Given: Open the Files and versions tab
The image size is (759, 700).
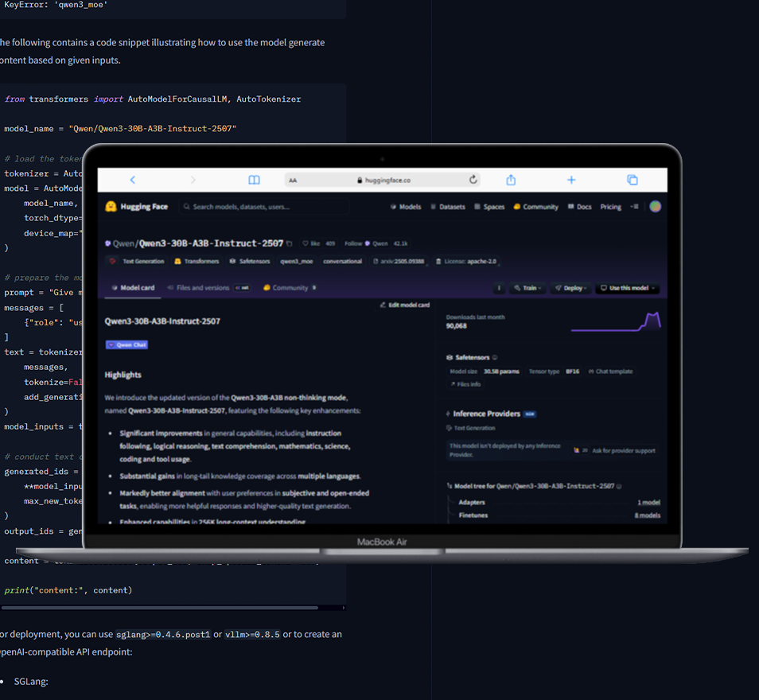Looking at the screenshot, I should click(x=208, y=287).
